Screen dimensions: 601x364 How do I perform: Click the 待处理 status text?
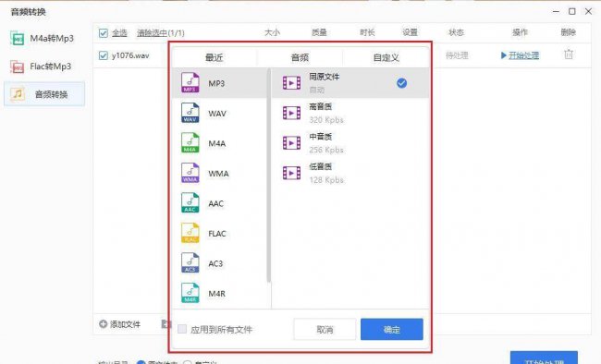click(457, 55)
